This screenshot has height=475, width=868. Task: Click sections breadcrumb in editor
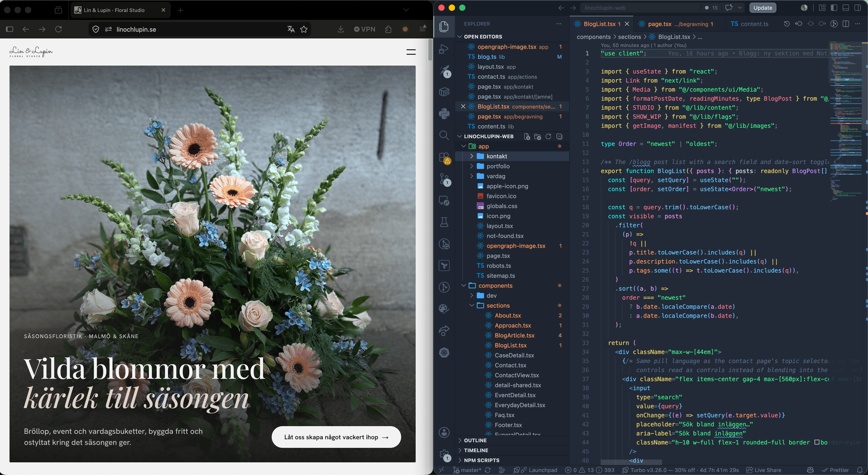629,37
